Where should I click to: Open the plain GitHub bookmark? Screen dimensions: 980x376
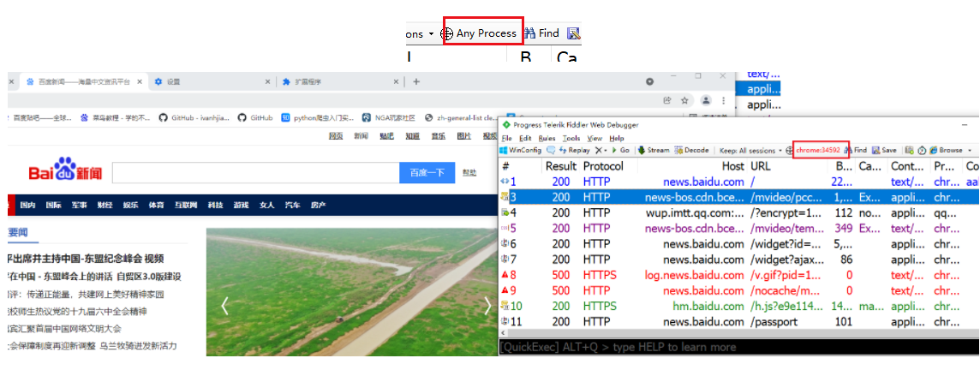point(255,117)
